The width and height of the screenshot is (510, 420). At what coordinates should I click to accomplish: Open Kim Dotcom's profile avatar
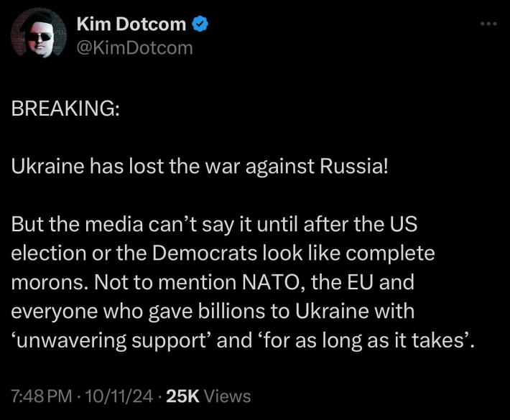coord(38,34)
